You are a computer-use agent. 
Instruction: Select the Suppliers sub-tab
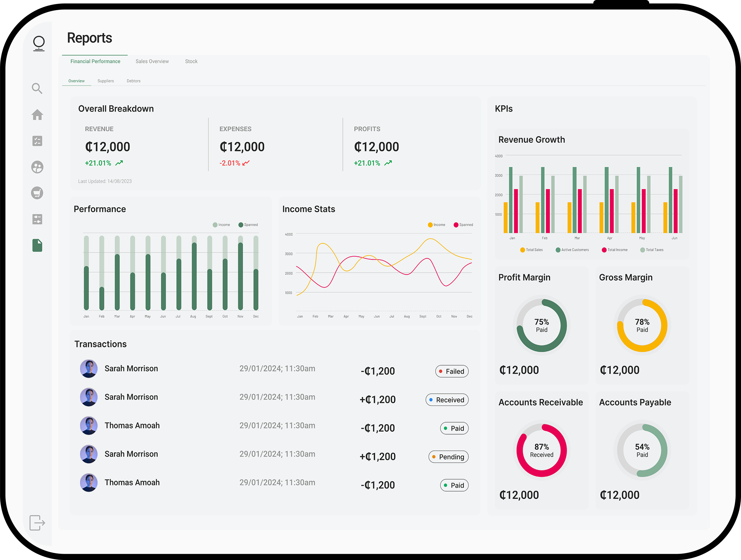coord(106,81)
